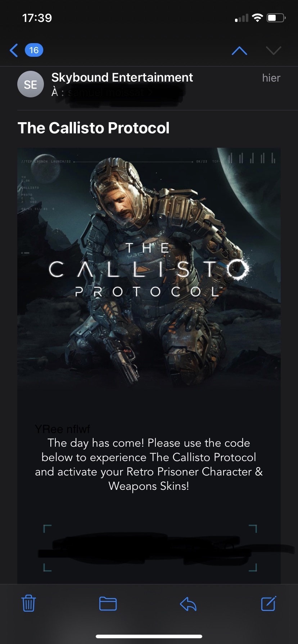Open the SE sender avatar

point(31,84)
